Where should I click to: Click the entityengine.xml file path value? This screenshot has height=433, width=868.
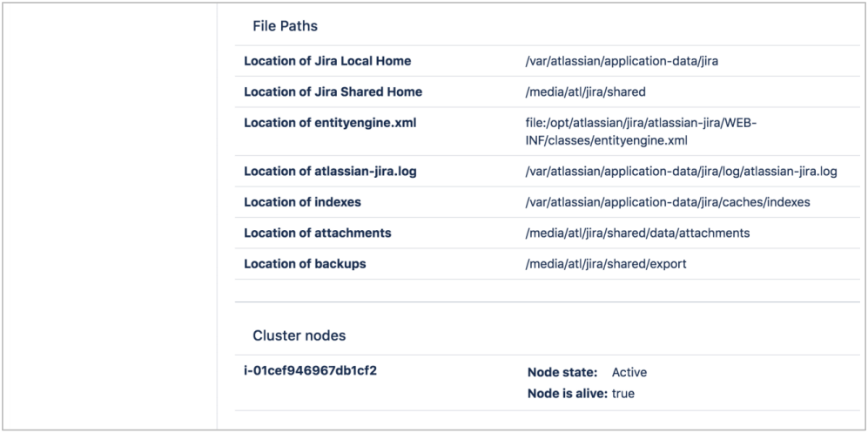641,132
